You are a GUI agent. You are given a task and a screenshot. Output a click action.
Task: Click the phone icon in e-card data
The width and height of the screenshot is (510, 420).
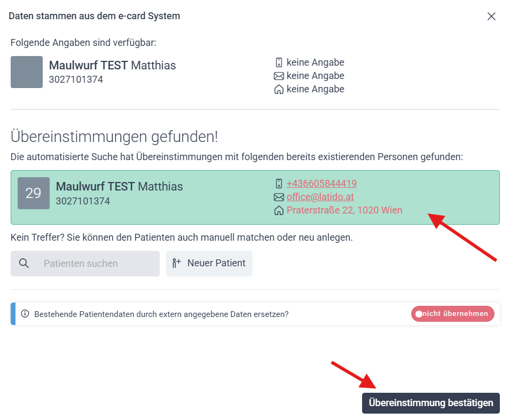pos(279,62)
